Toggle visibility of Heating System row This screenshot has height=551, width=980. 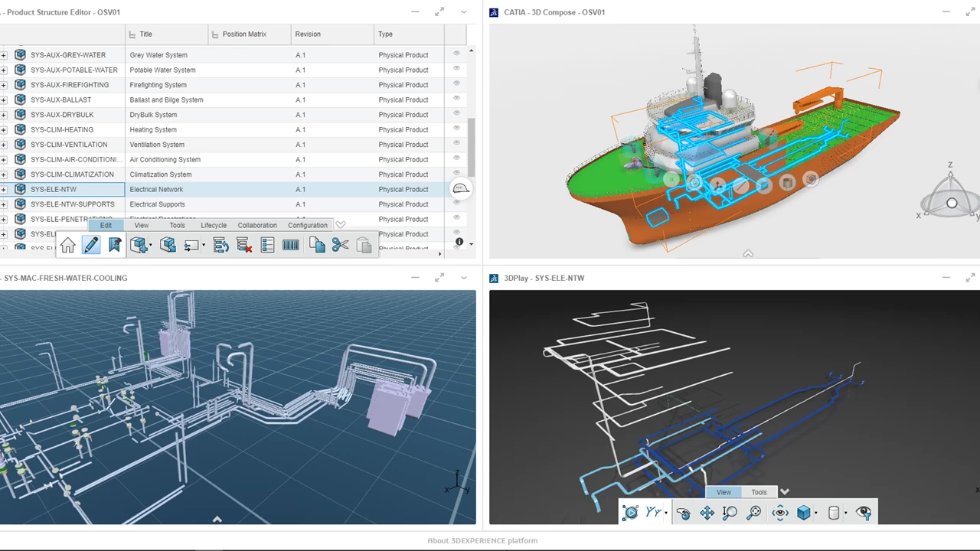pos(456,129)
